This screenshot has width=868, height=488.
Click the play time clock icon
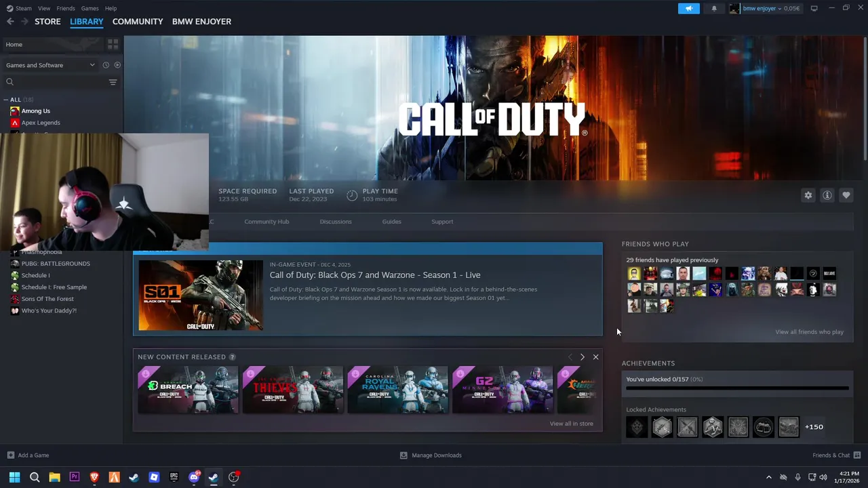point(352,195)
